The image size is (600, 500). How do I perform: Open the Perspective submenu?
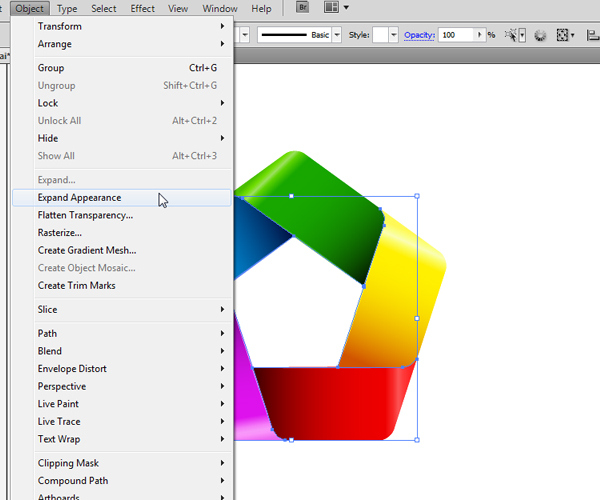point(122,386)
